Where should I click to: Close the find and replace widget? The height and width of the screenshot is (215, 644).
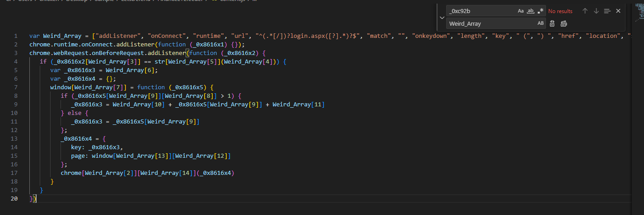(x=618, y=11)
